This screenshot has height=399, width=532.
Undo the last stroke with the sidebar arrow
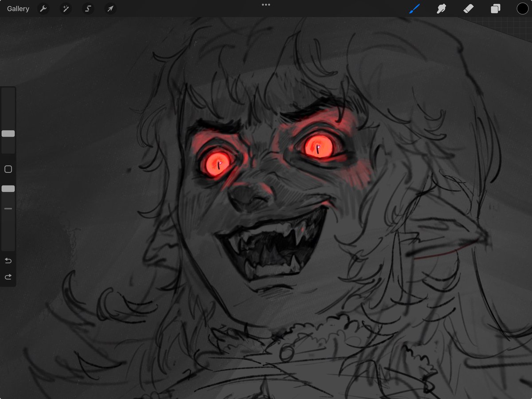click(x=8, y=260)
